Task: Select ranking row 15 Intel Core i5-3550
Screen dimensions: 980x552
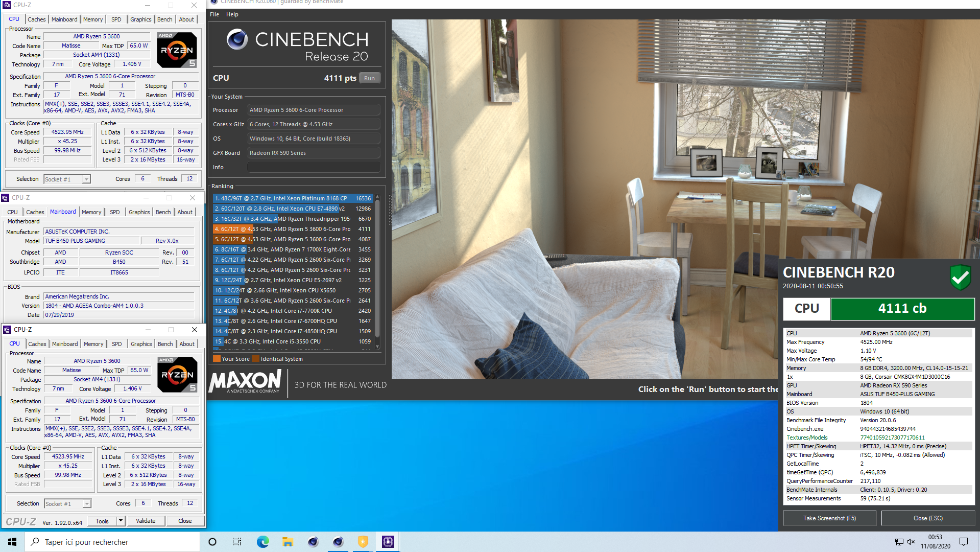Action: pos(293,341)
